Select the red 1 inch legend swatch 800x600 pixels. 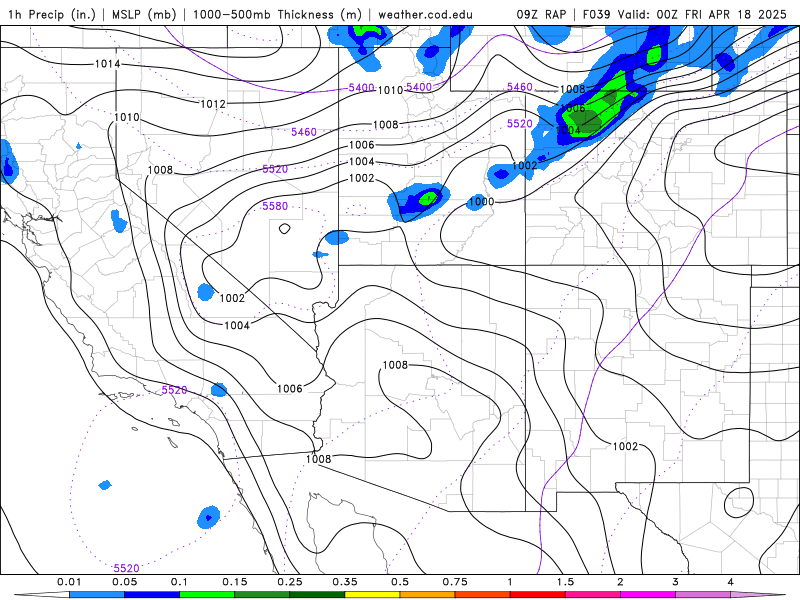(x=538, y=595)
